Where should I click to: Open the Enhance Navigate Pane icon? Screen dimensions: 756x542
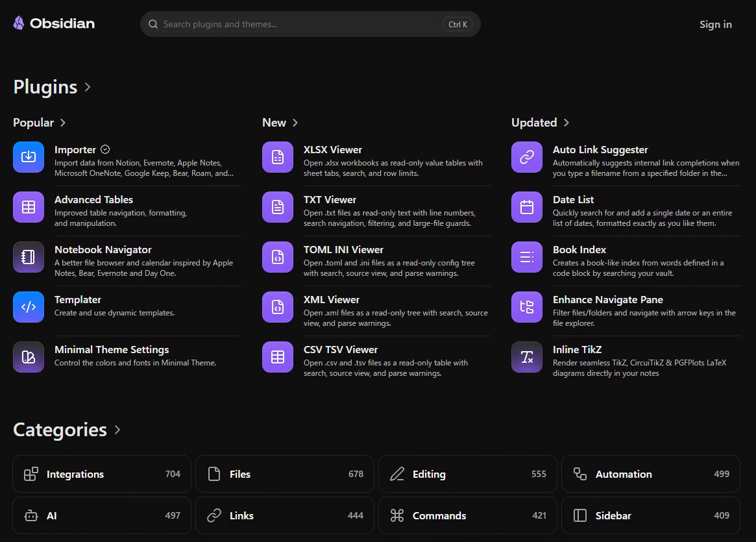pyautogui.click(x=527, y=306)
